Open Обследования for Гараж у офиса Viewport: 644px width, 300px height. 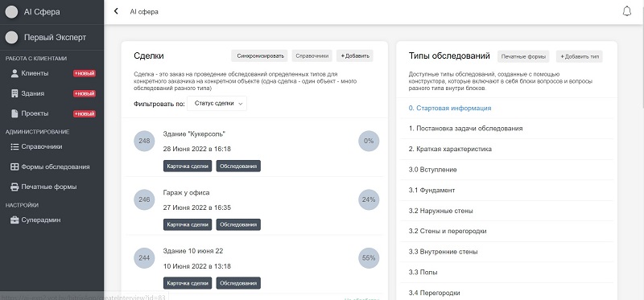tap(238, 225)
